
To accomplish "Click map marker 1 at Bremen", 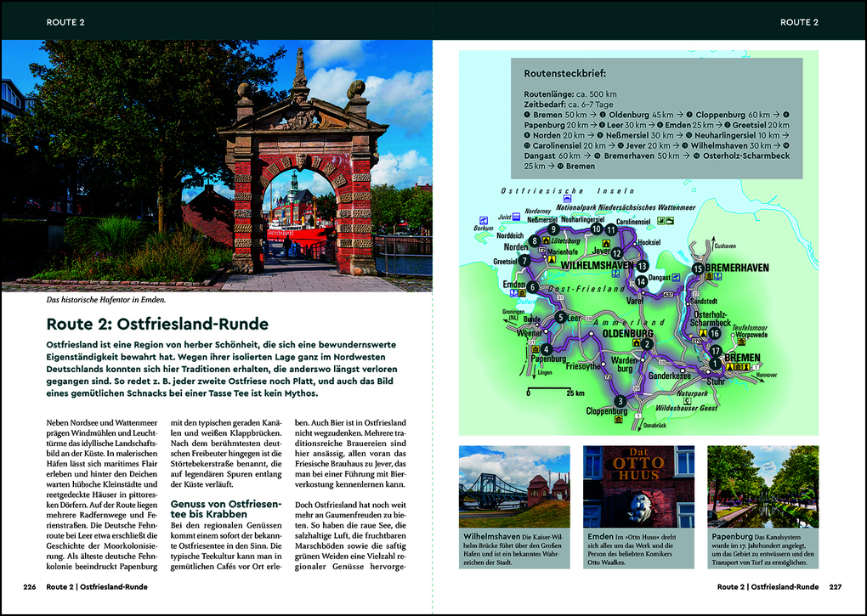I will (x=716, y=364).
